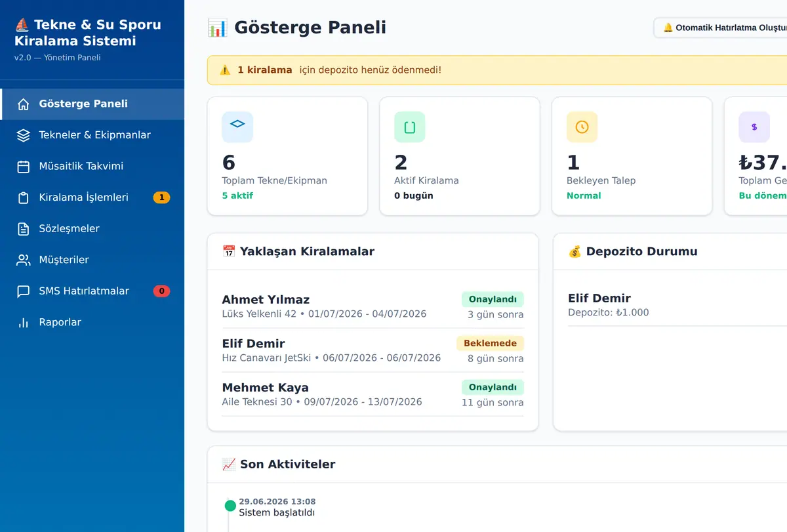Click the '0 bugün' text on Aktif Kiralama

414,196
